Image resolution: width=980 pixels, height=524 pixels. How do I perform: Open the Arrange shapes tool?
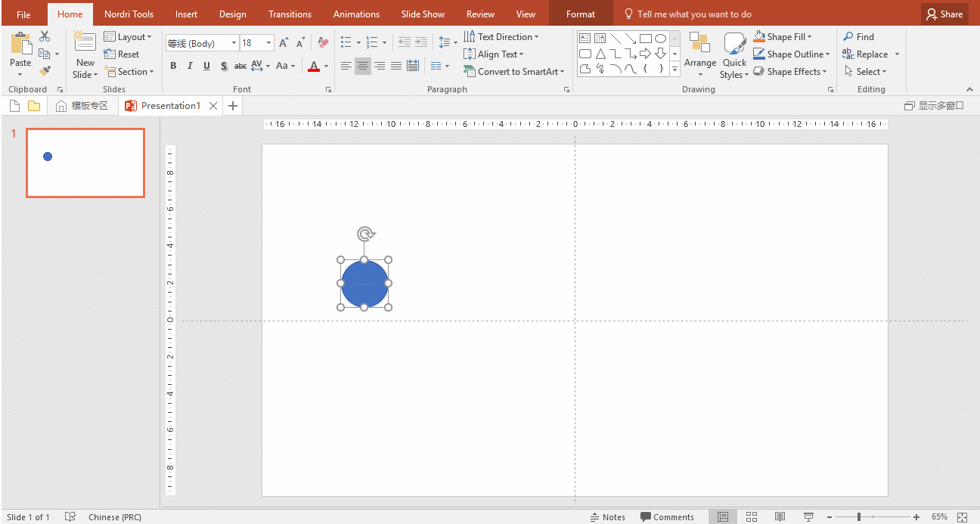tap(699, 54)
